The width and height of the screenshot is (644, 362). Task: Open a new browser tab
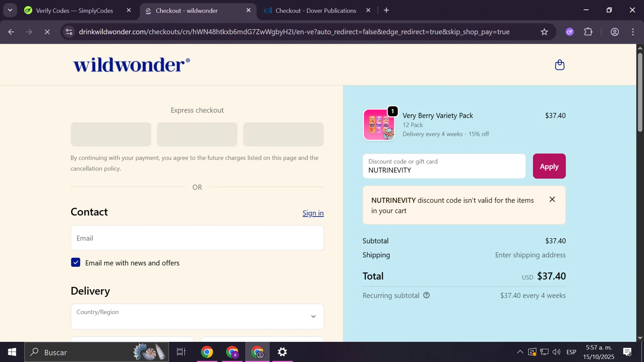pos(386,10)
